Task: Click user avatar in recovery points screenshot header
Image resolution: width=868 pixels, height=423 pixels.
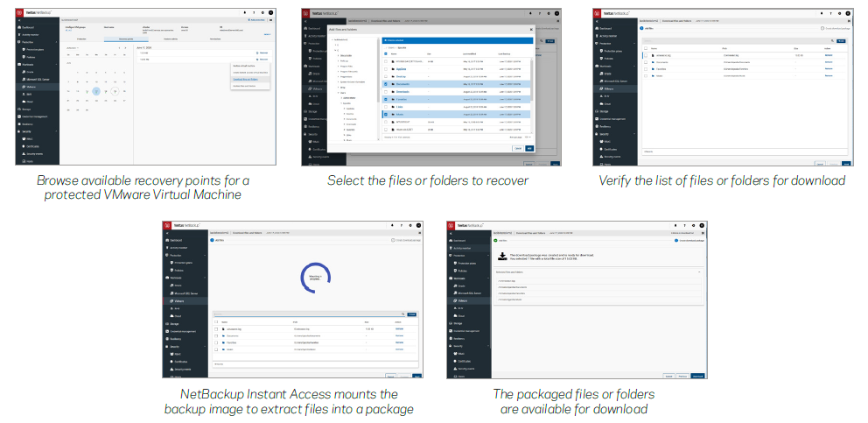Action: pos(270,12)
